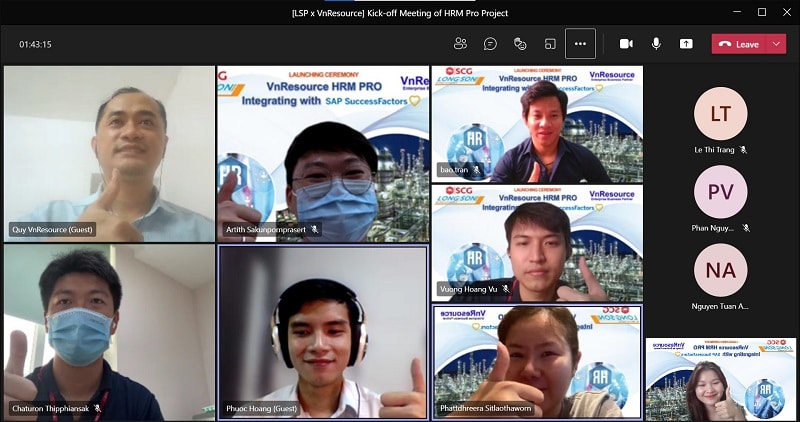Select Chaturon Thipphiansak video tile
This screenshot has width=800, height=422.
109,332
